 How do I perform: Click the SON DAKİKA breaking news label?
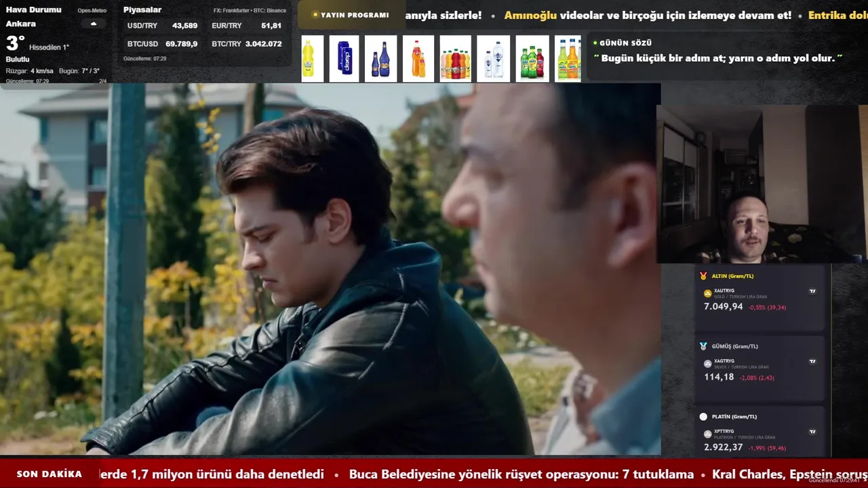[x=50, y=474]
